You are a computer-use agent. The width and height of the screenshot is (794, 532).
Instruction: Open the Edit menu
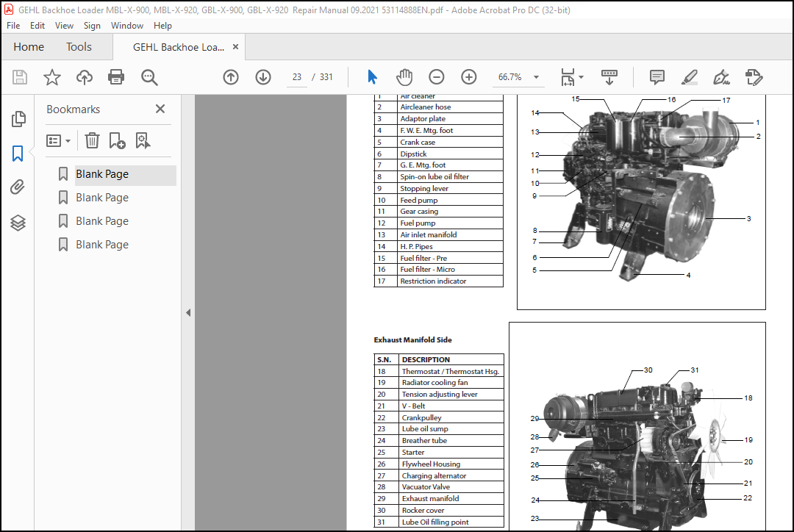(x=37, y=25)
